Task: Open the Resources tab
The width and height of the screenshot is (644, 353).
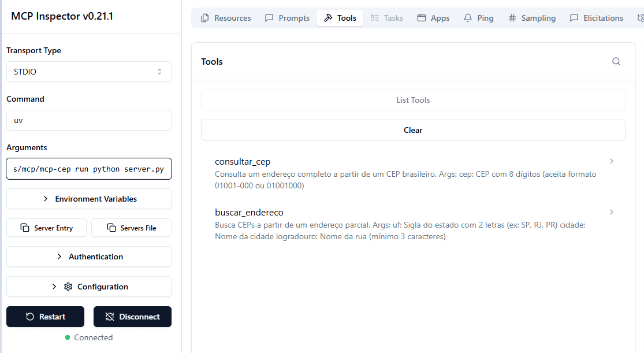Action: (226, 18)
